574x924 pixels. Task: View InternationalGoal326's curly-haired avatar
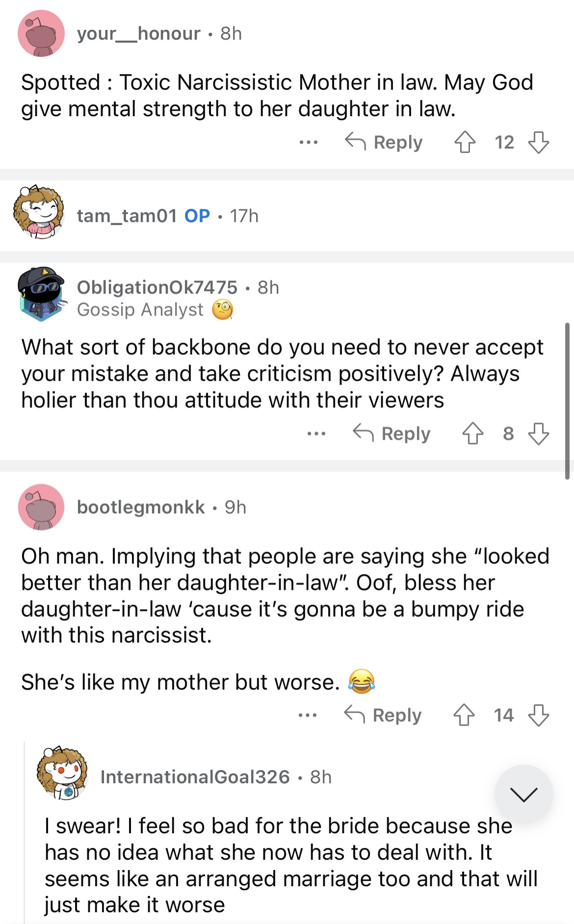coord(63,773)
